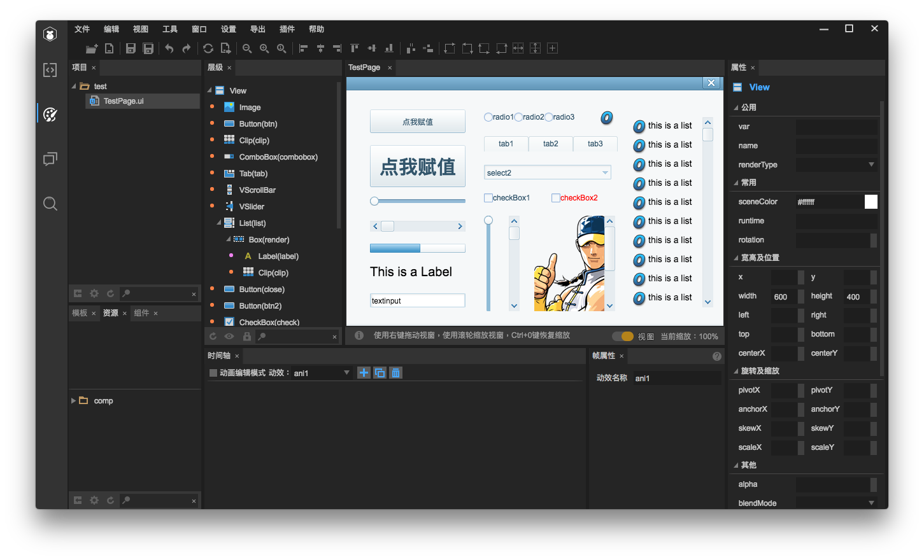Expand the comp folder in resources
This screenshot has height=560, width=924.
click(x=73, y=401)
